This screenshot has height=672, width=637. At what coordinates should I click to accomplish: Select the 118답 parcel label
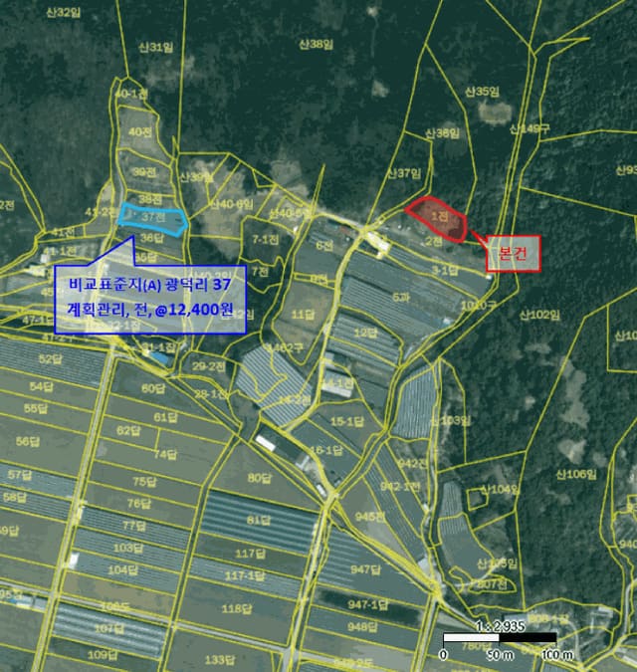[237, 608]
